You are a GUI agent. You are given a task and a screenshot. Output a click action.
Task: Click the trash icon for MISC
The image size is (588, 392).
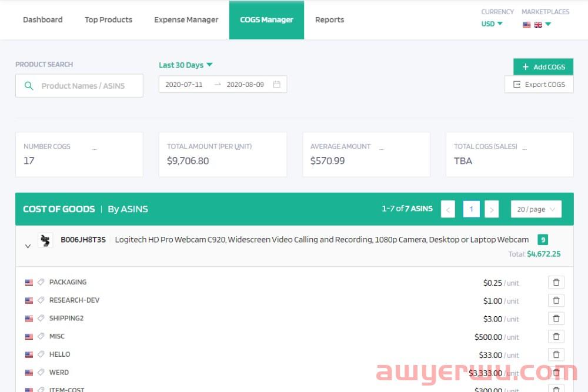[556, 337]
